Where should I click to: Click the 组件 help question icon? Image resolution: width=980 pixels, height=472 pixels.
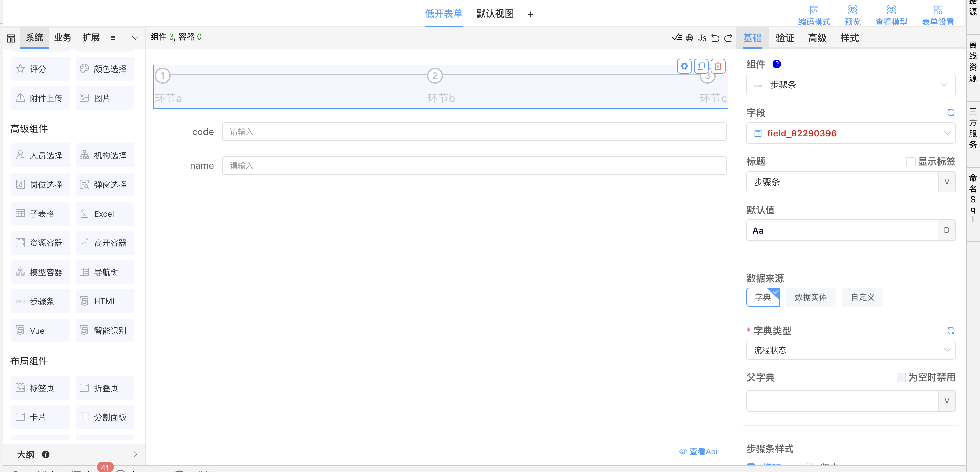pyautogui.click(x=777, y=64)
